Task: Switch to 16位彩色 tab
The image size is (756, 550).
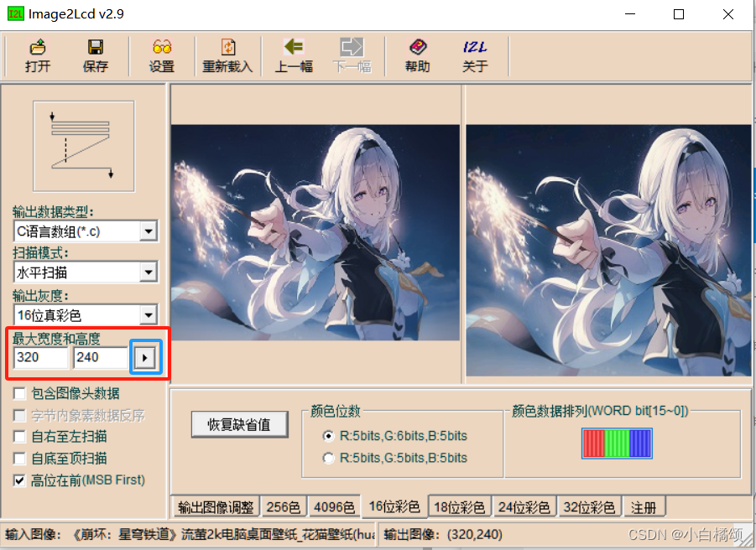Action: click(x=394, y=506)
